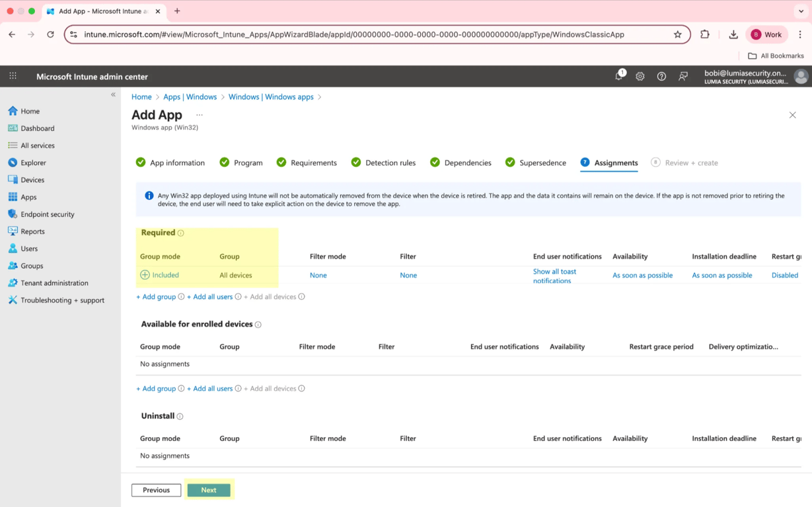Viewport: 812px width, 507px height.
Task: Click the Reports icon in sidebar
Action: coord(13,231)
